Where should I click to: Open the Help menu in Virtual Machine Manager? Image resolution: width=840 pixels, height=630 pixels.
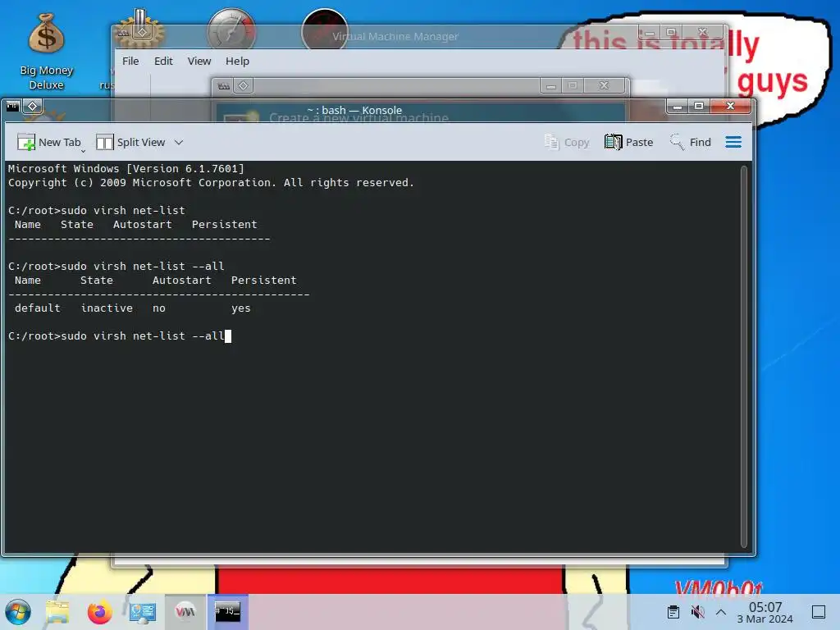[x=237, y=61]
